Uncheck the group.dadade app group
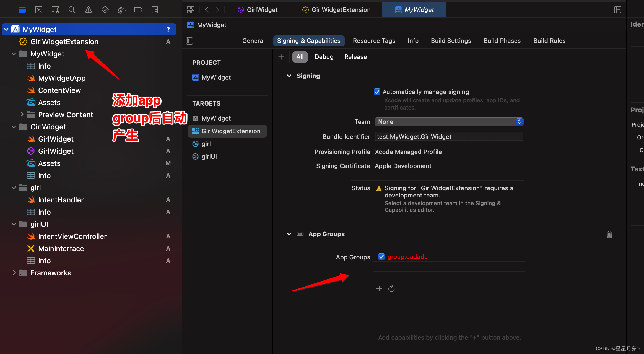644x354 pixels. click(381, 257)
